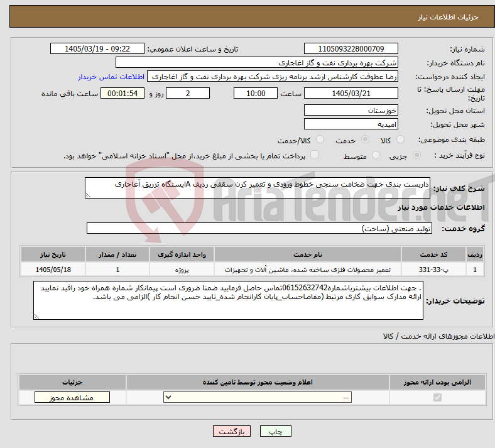495x448 pixels.
Task: Click the need date cell 1405/05/18
Action: (x=53, y=270)
